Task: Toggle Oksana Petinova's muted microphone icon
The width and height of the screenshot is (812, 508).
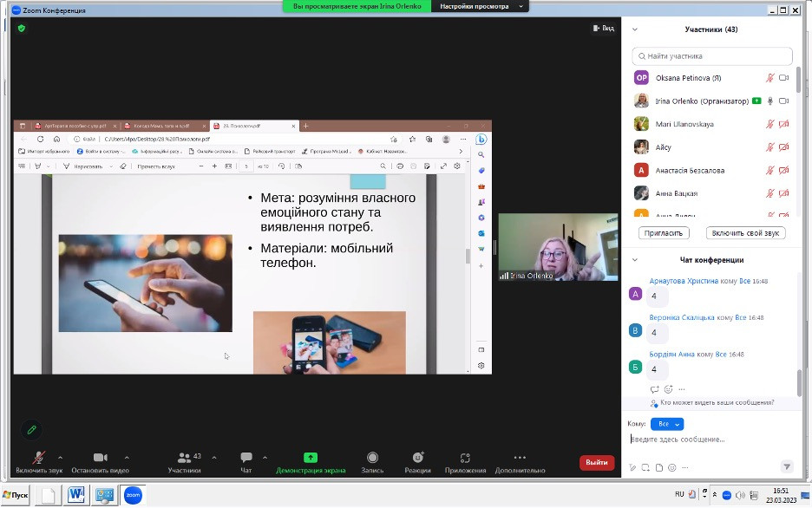Action: point(770,78)
